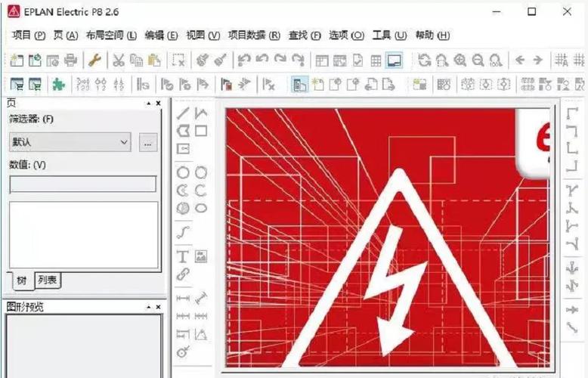The image size is (588, 378).
Task: Switch to the 列表 tab
Action: pyautogui.click(x=48, y=280)
